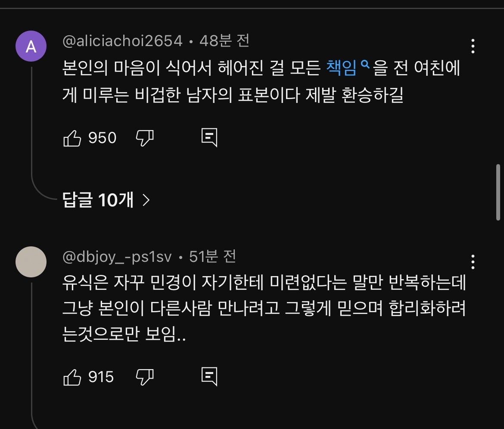504x429 pixels.
Task: Like the comment by @aliciachoi2654
Action: [72, 138]
